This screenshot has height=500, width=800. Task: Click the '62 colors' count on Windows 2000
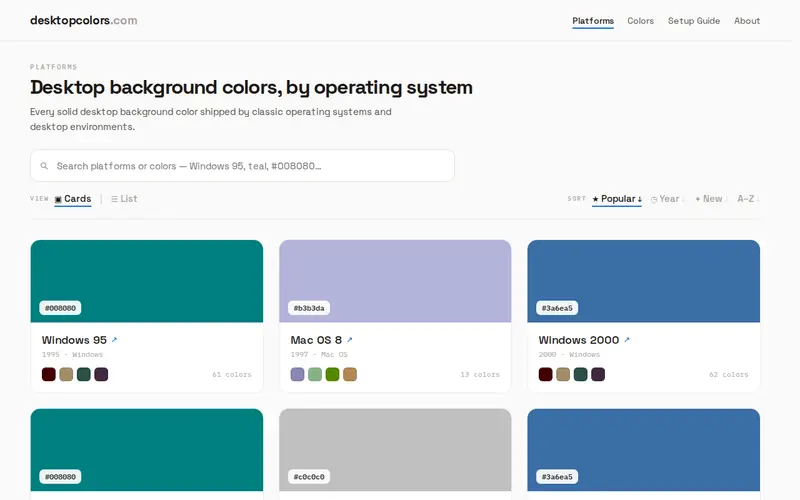click(x=729, y=374)
